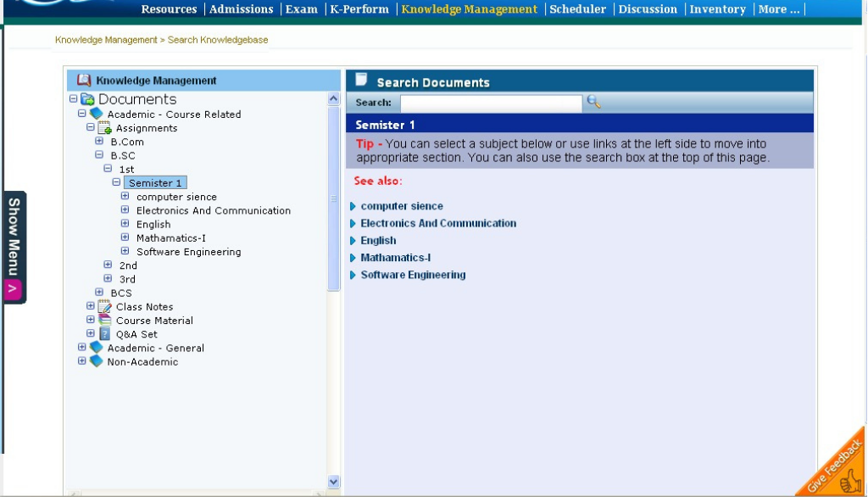Expand Academic - General node
The image size is (868, 497).
(82, 347)
